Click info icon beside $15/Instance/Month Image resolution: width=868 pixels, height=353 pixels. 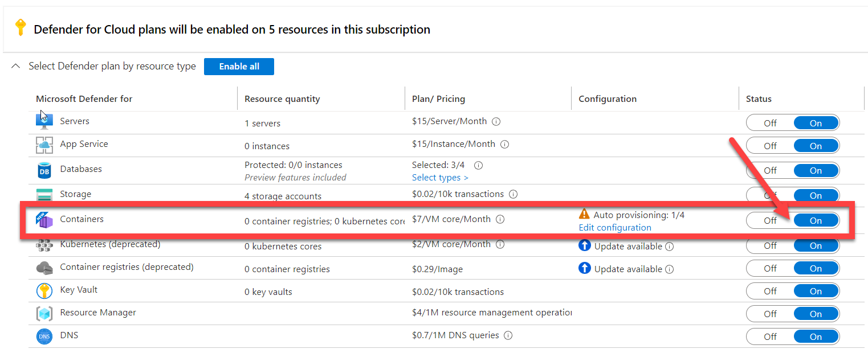(504, 144)
